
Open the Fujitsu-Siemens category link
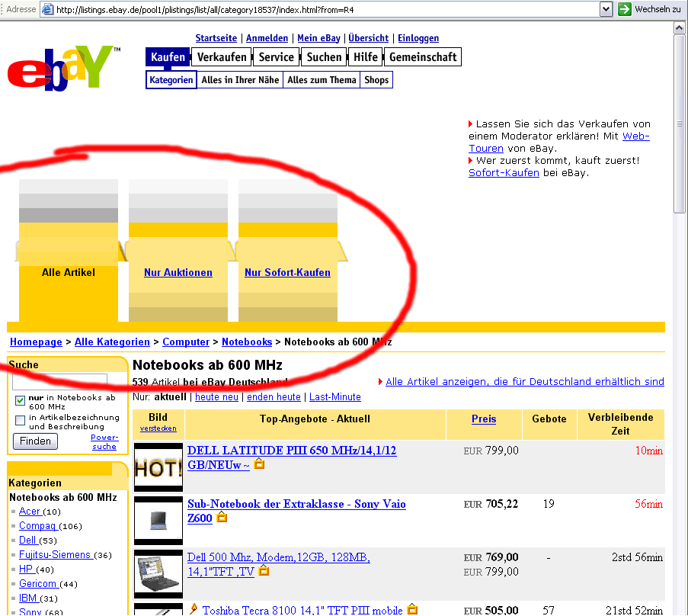55,554
